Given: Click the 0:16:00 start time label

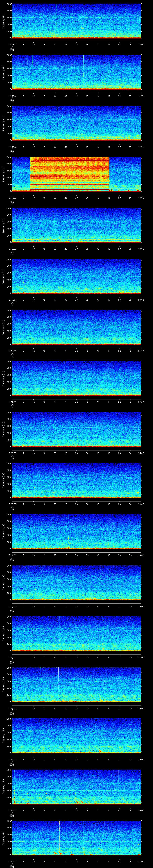Looking at the screenshot, I should tap(12, 147).
